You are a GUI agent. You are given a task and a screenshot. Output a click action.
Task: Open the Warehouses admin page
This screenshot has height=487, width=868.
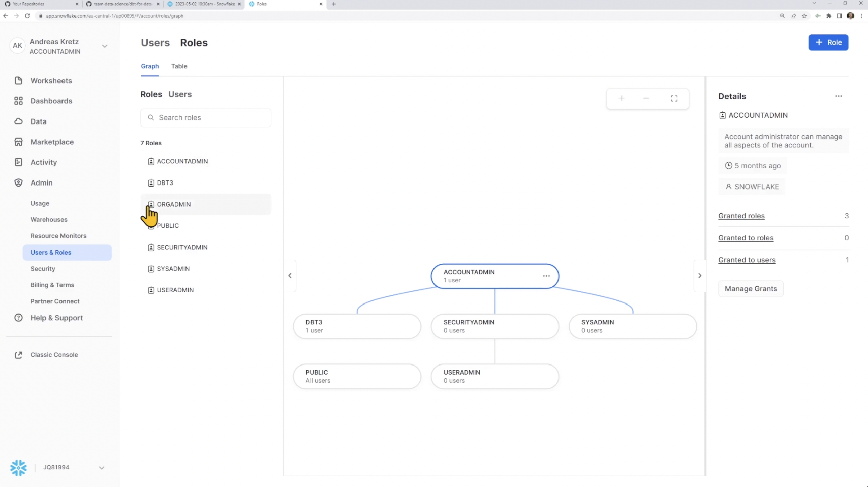pos(49,220)
